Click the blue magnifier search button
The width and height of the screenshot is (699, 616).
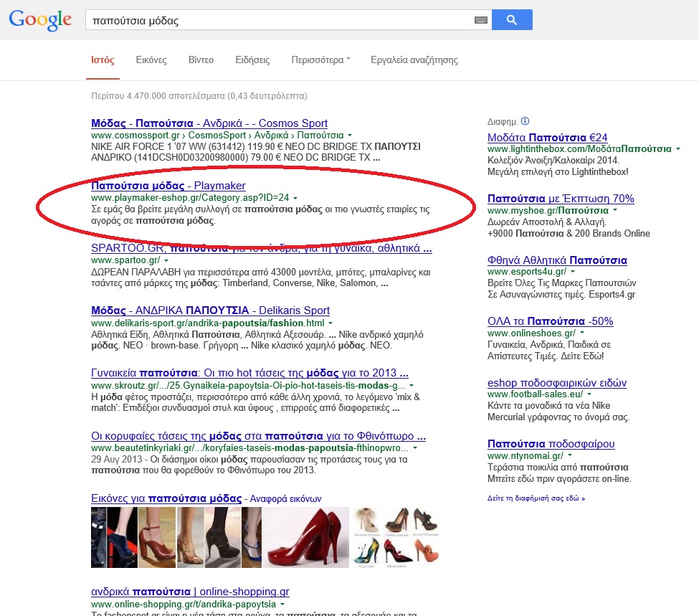(x=512, y=20)
